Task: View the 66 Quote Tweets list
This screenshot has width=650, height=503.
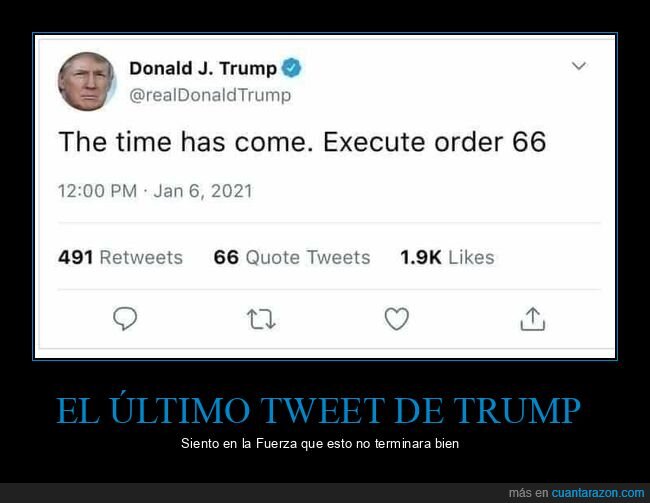Action: (292, 257)
